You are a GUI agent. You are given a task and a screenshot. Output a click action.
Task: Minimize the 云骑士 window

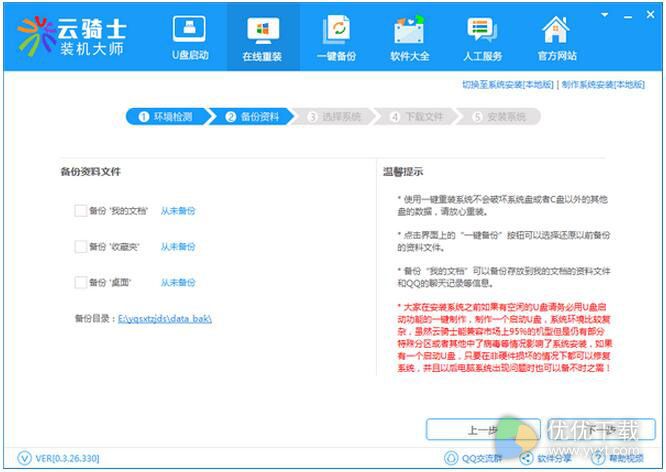pyautogui.click(x=628, y=17)
